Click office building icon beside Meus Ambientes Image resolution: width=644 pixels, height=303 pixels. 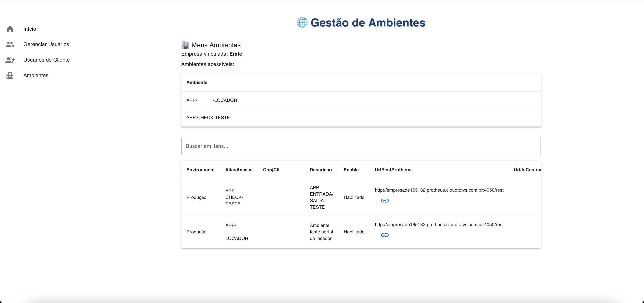tap(185, 45)
